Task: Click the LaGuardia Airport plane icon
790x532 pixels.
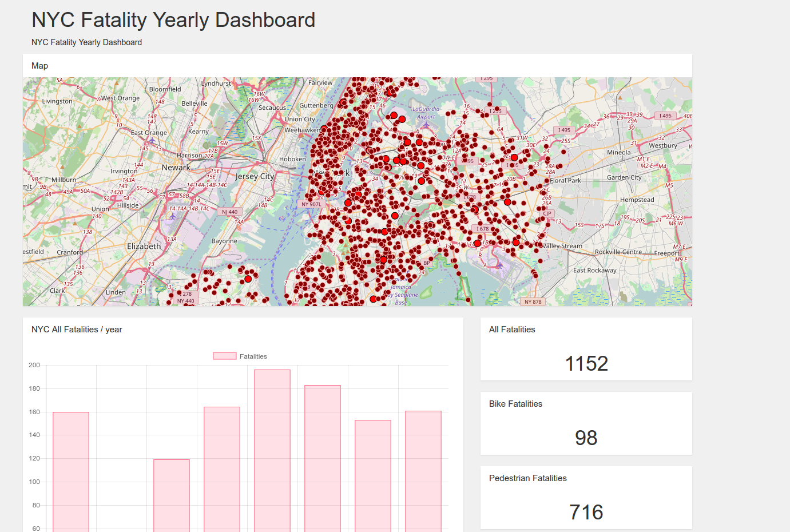Action: tap(426, 124)
